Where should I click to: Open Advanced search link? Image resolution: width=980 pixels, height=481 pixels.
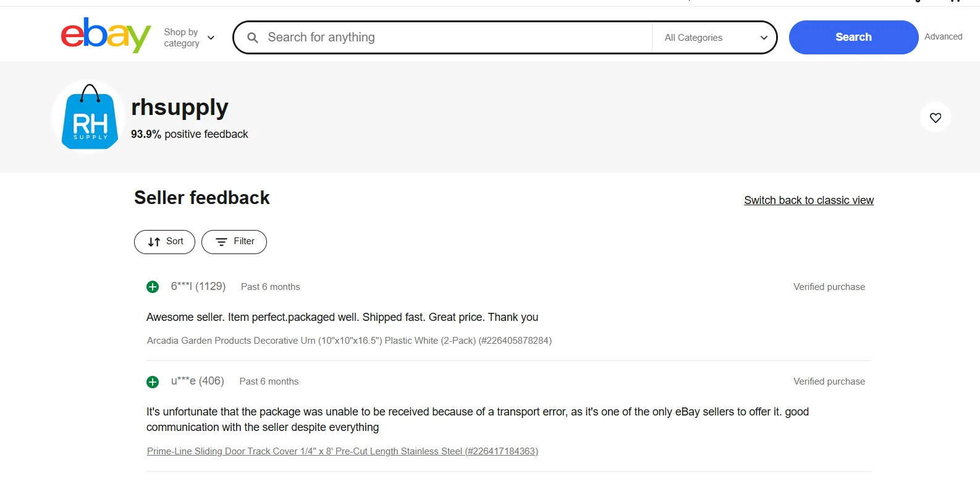click(944, 37)
